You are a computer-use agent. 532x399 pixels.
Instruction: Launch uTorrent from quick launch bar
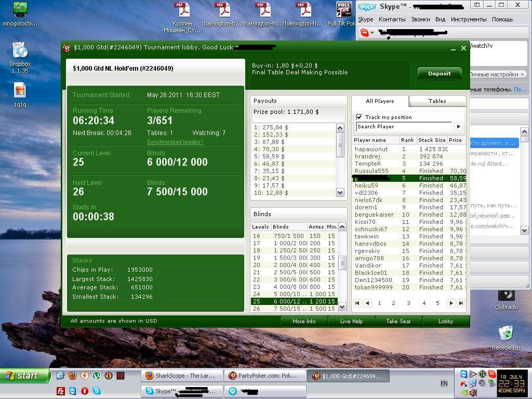(x=97, y=376)
